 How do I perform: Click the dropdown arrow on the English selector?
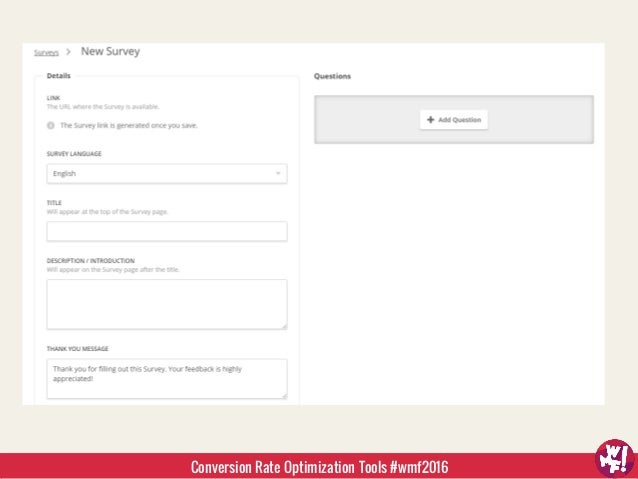[x=278, y=173]
